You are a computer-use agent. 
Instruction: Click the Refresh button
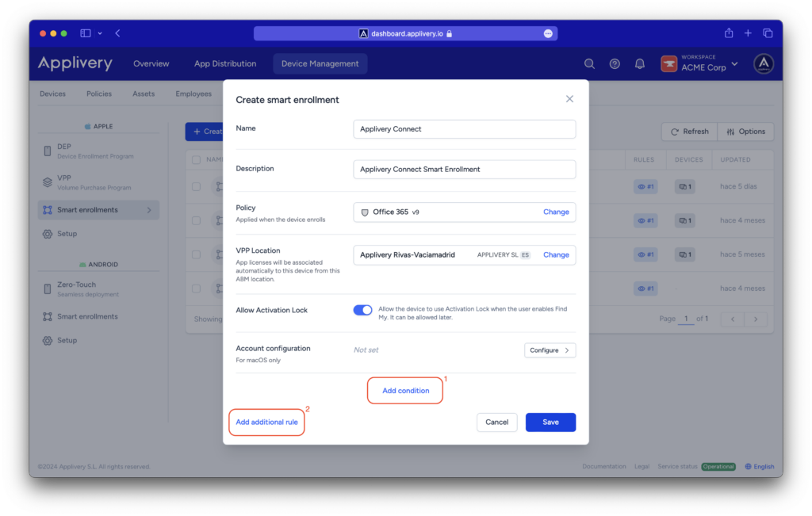coord(690,132)
